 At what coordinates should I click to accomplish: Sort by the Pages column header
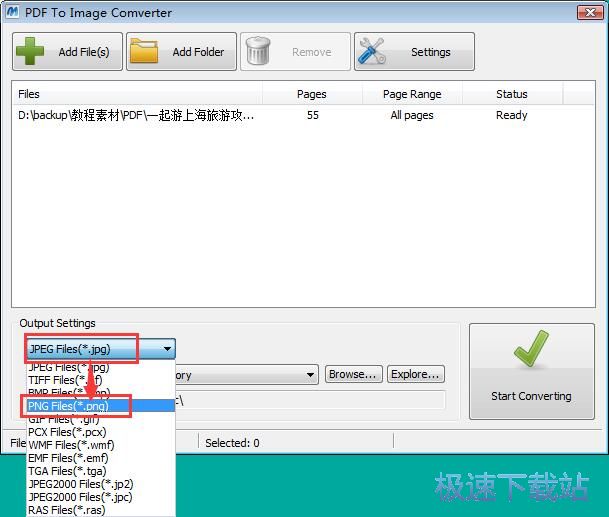tap(312, 94)
